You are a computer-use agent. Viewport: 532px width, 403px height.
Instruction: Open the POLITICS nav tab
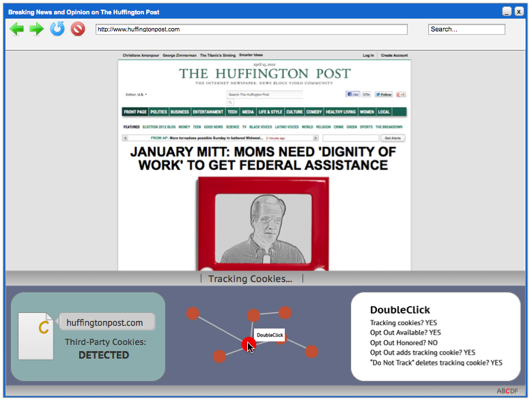[158, 112]
